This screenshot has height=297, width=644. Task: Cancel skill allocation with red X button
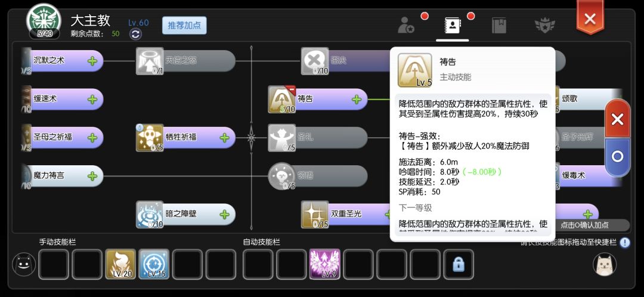(x=617, y=119)
